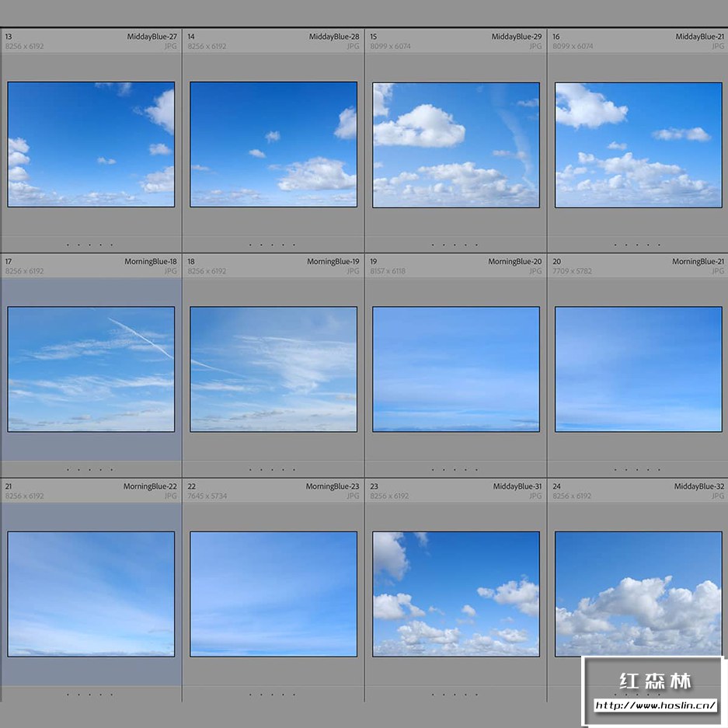Click index number 23 in grid cell
728x728 pixels.
(x=374, y=486)
